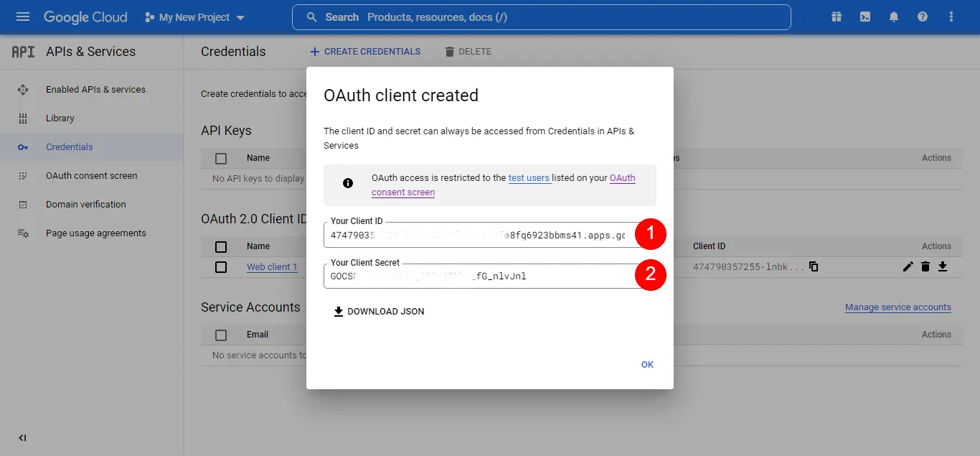Select the Web client 1 row checkbox
Screen dimensions: 980x456
(x=220, y=266)
